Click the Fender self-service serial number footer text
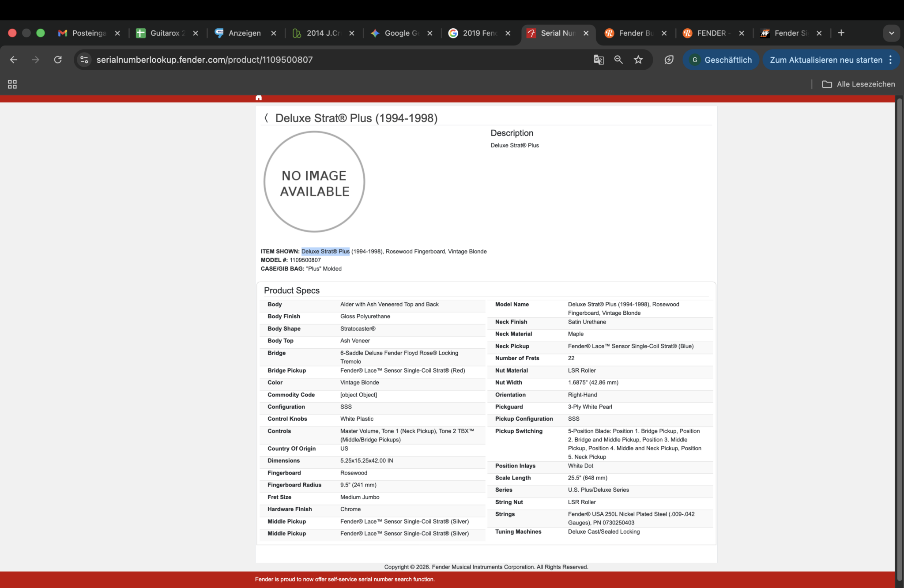The width and height of the screenshot is (904, 588). pos(345,580)
